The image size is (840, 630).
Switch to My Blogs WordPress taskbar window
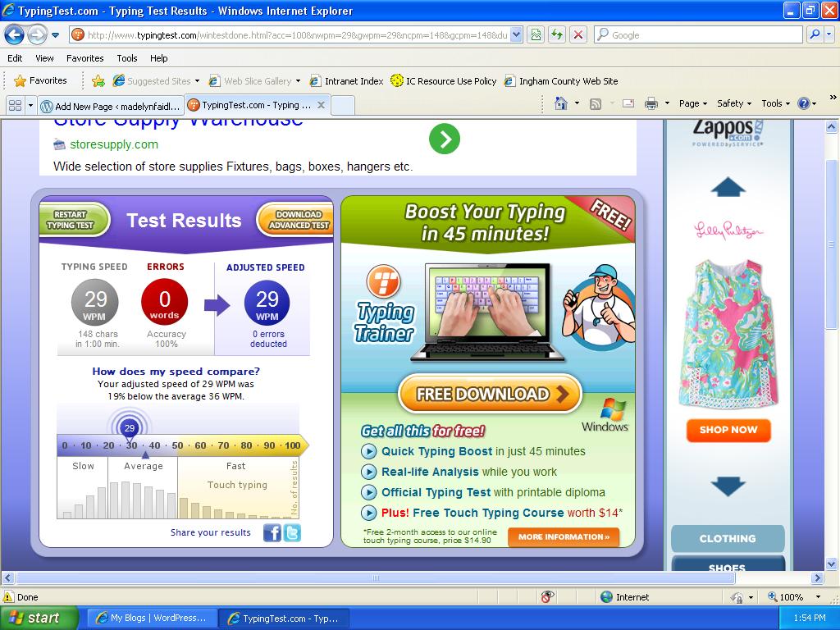(152, 619)
